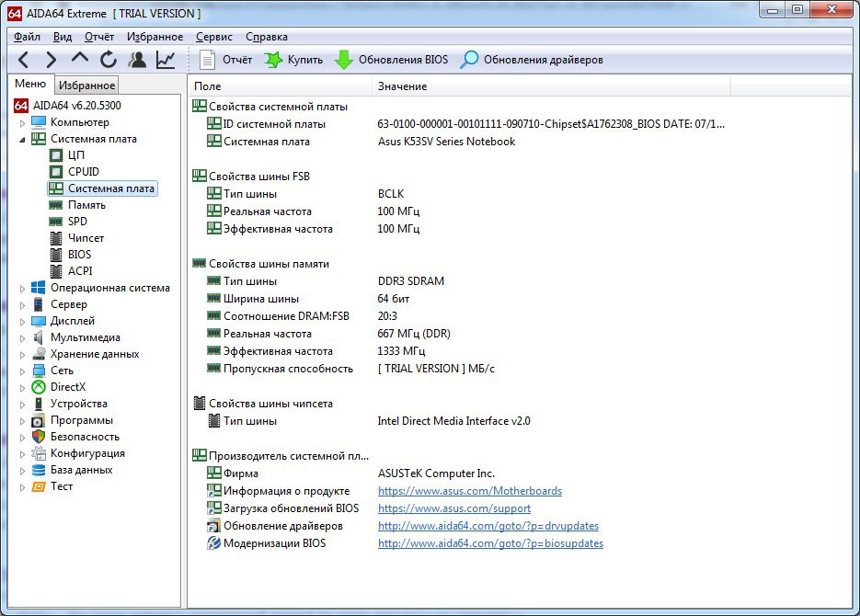Go forward with the right arrow toolbar icon
Image resolution: width=860 pixels, height=616 pixels.
coord(51,59)
